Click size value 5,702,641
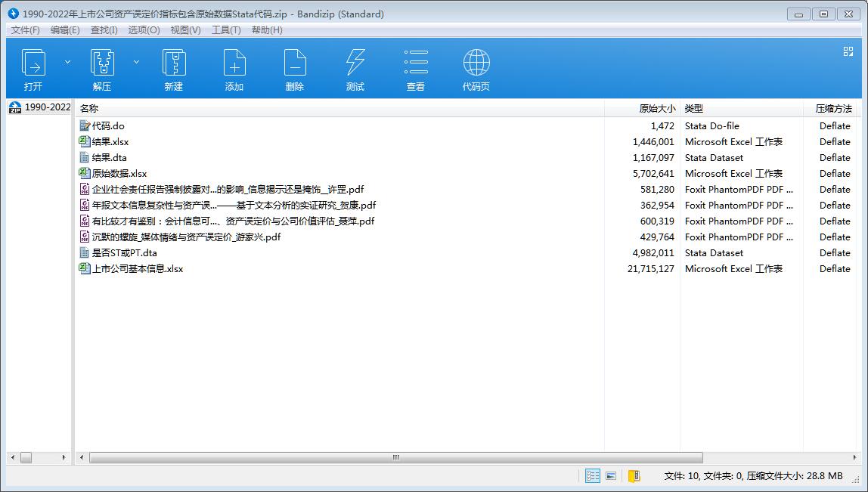Screen dimensions: 868x492 [x=654, y=174]
